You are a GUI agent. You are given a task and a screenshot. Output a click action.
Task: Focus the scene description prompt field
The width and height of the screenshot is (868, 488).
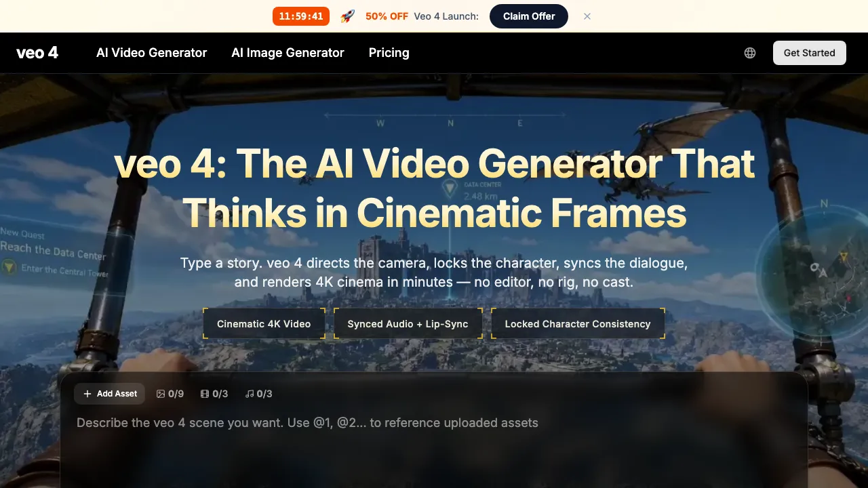[434, 447]
